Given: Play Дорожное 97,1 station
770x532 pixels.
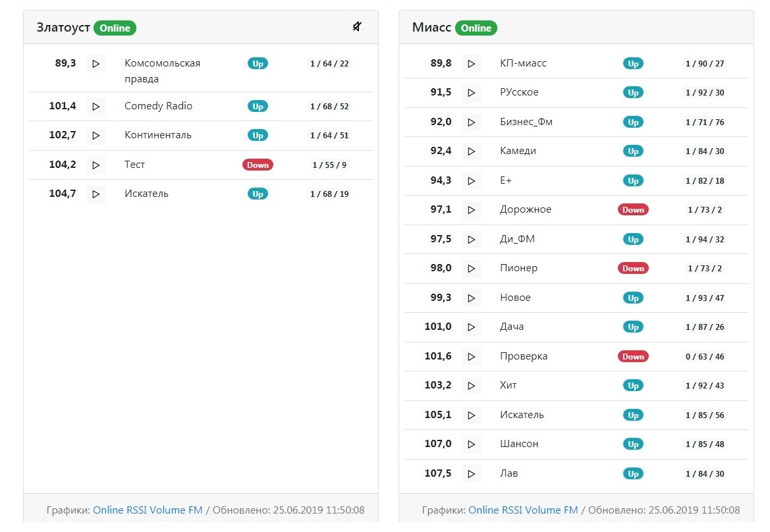Looking at the screenshot, I should 471,210.
